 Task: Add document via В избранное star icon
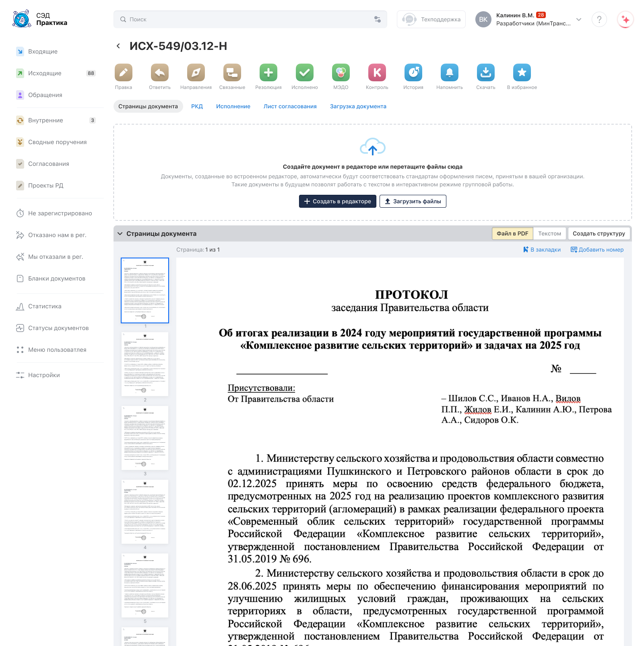tap(522, 72)
